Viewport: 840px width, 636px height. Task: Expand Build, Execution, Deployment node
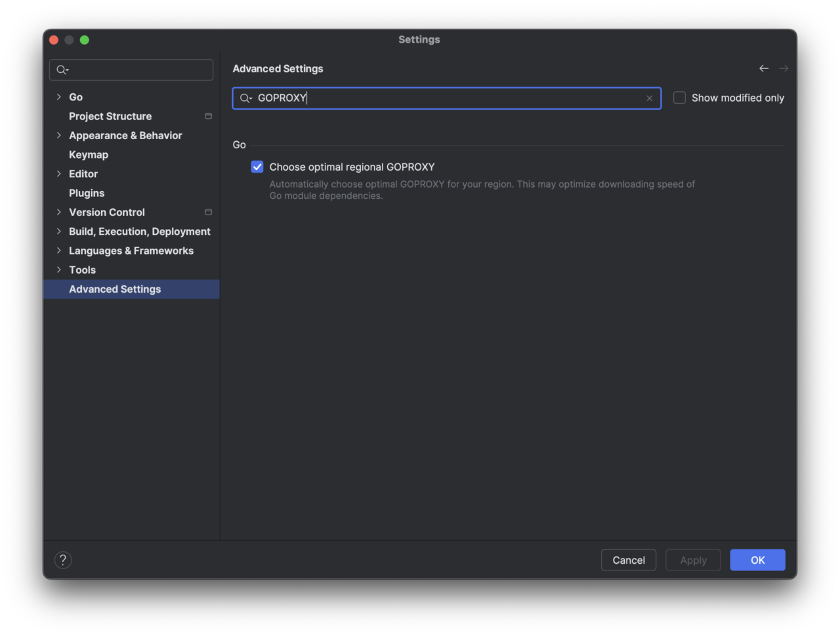59,232
